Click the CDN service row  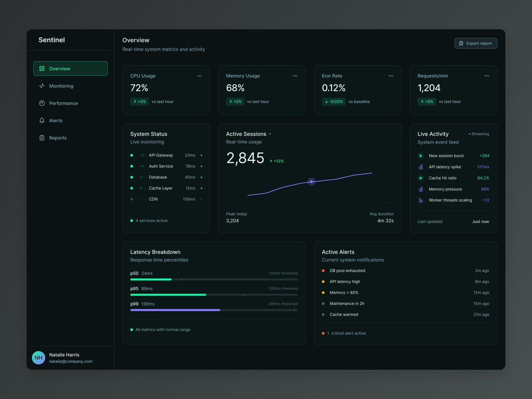(166, 199)
